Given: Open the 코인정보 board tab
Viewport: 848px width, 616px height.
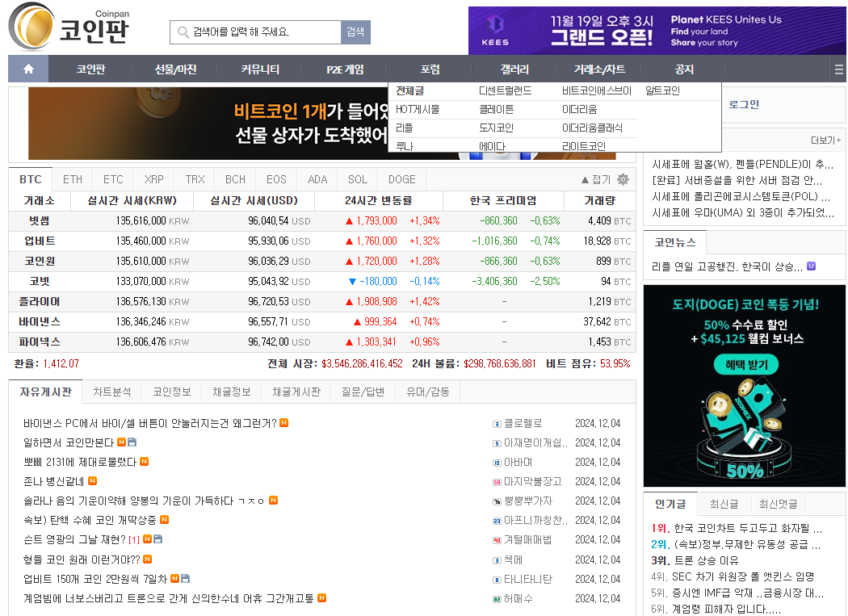Looking at the screenshot, I should [x=171, y=392].
